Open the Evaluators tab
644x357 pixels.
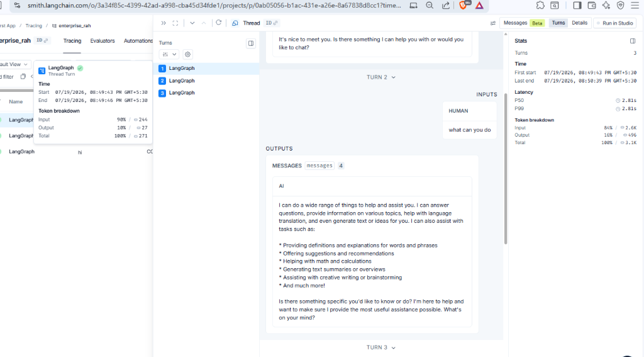pyautogui.click(x=103, y=41)
